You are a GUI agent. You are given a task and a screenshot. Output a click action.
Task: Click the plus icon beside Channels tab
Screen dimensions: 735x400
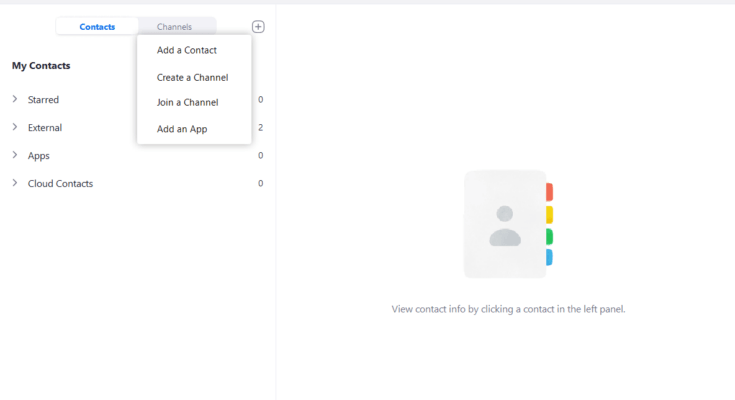tap(258, 27)
